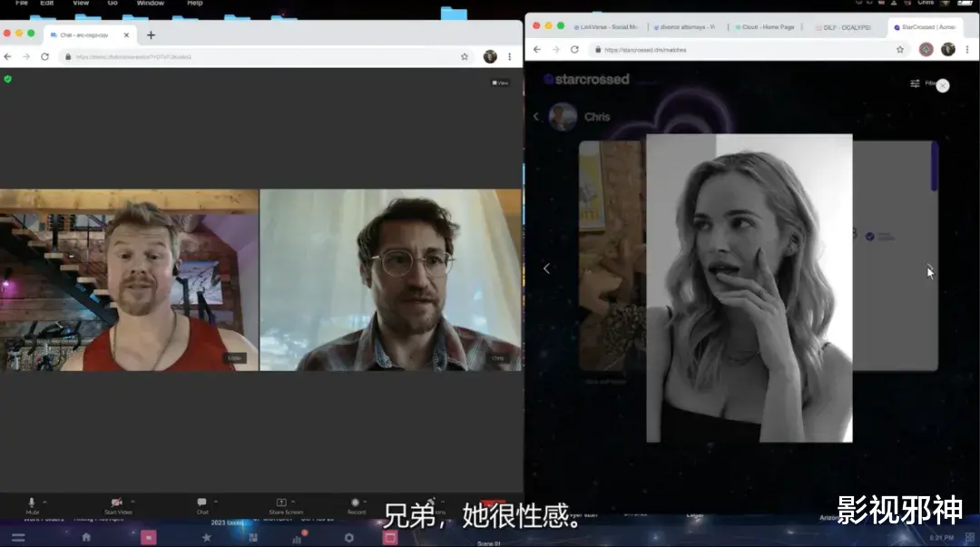Open the StarCrossed browser three-dot menu
The height and width of the screenshot is (547, 980).
click(967, 49)
